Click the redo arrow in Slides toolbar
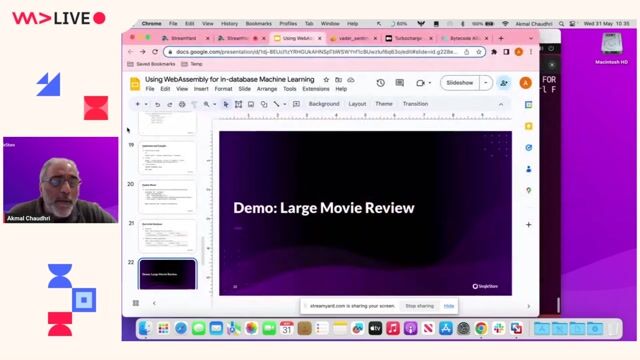This screenshot has width=640, height=360. pyautogui.click(x=170, y=104)
